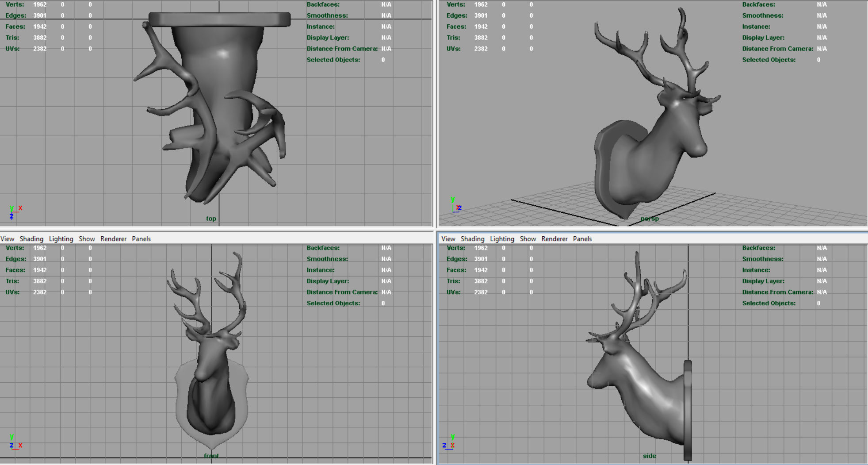Open the Show menu in the side panel
The width and height of the screenshot is (868, 465).
coord(528,239)
